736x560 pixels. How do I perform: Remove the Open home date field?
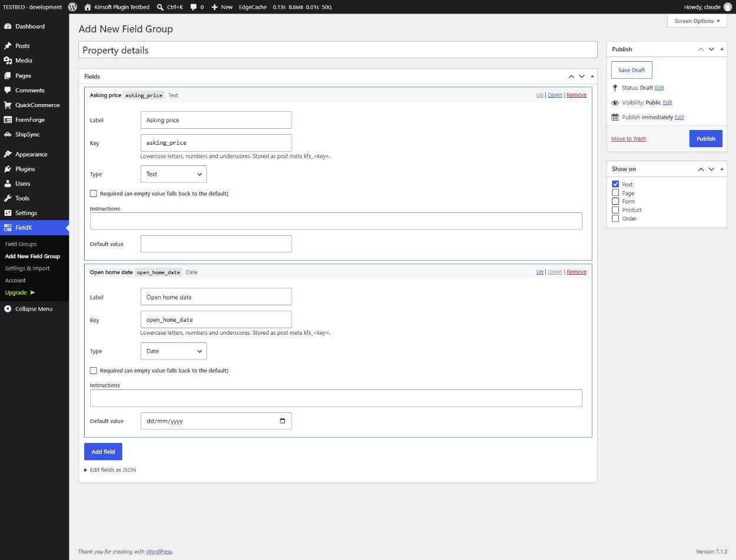pyautogui.click(x=577, y=272)
